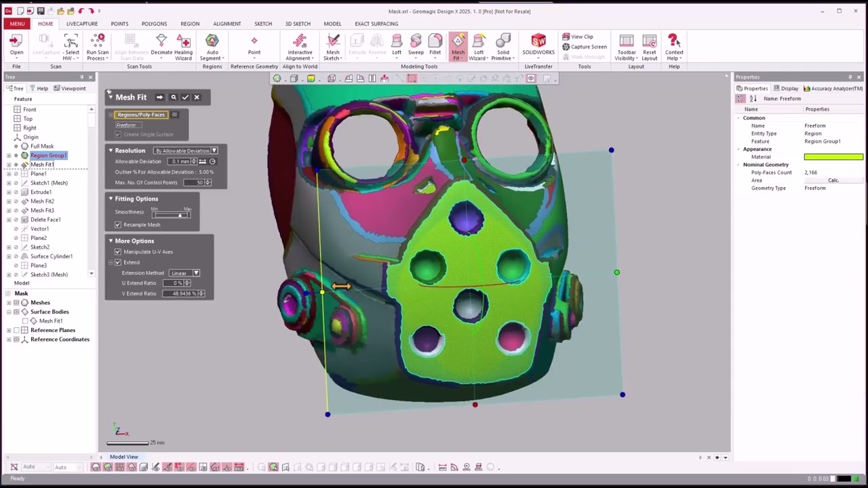Switch to the Viewpoint panel tab

pos(70,88)
